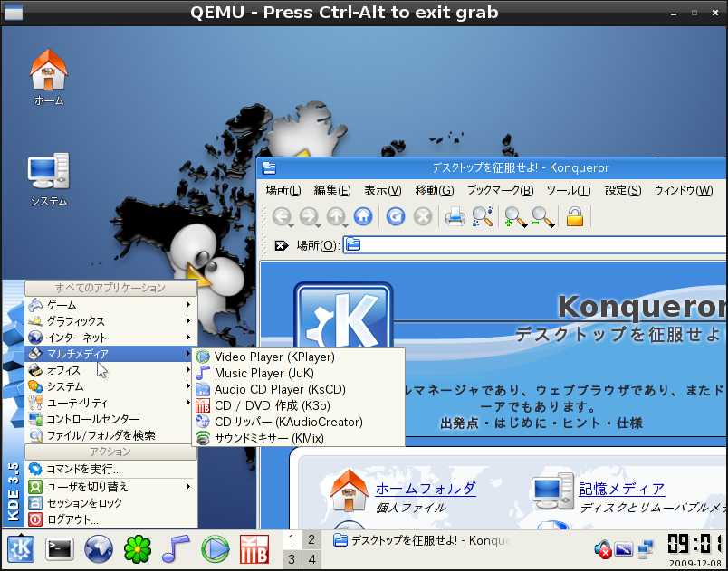Open Audio CD Player (KsCD)
Screen dimensions: 728x571
298,389
